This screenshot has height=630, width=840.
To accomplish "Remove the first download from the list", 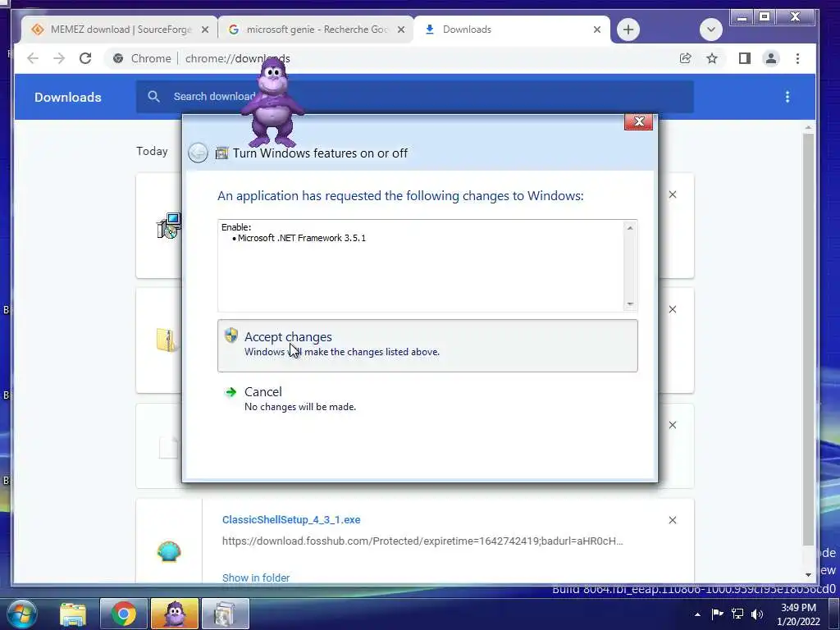I will 673,194.
